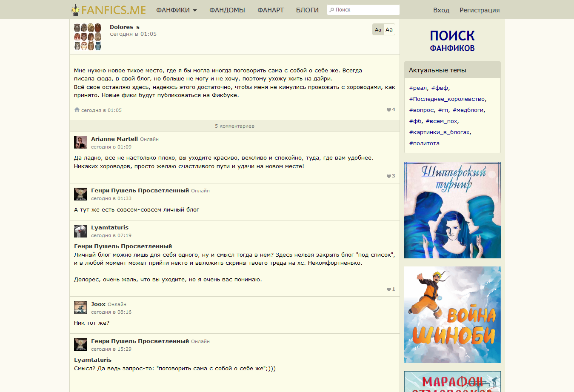Open the Марафон banner at bottom

(452, 381)
